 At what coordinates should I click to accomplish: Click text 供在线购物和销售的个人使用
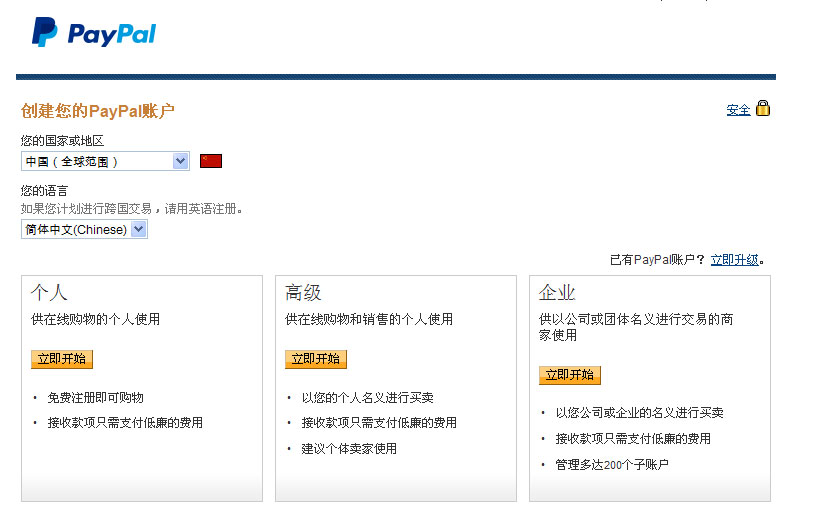[x=369, y=319]
